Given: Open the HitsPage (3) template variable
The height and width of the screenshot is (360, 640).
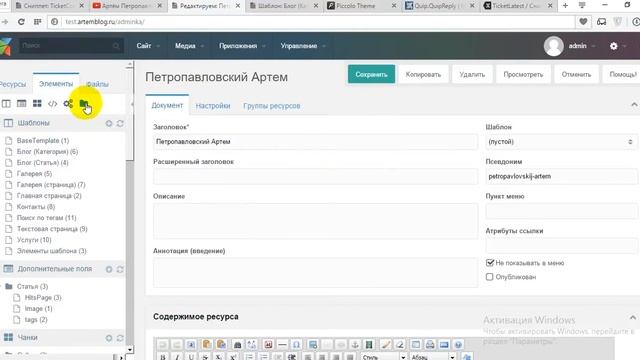Looking at the screenshot, I should tap(43, 298).
